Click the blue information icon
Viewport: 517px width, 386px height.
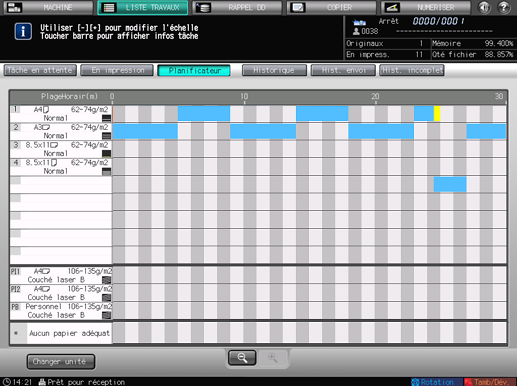[x=23, y=32]
